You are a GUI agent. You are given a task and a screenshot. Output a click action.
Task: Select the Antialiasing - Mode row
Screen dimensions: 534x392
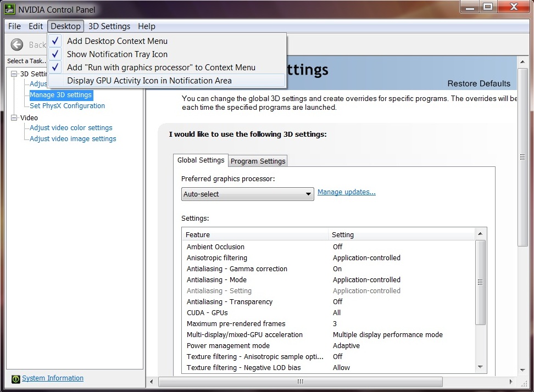coord(329,279)
